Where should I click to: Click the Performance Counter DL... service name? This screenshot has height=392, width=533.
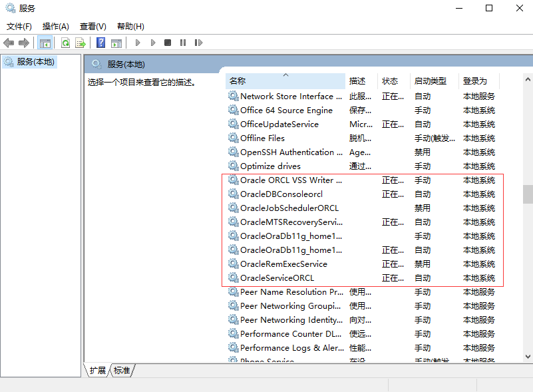[x=291, y=334]
